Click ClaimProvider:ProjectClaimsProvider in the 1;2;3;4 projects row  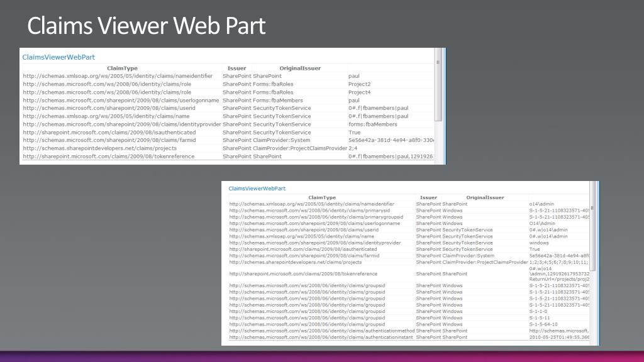[x=485, y=262]
